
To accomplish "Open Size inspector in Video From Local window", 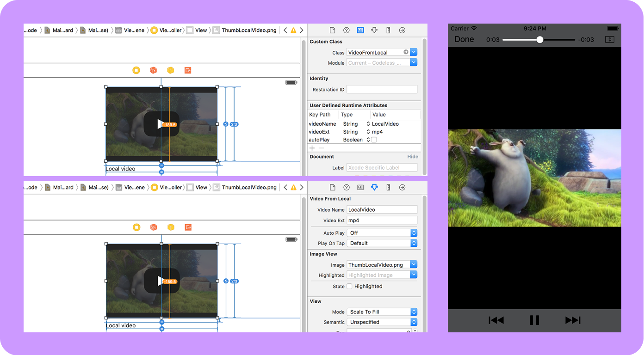I will (x=388, y=187).
